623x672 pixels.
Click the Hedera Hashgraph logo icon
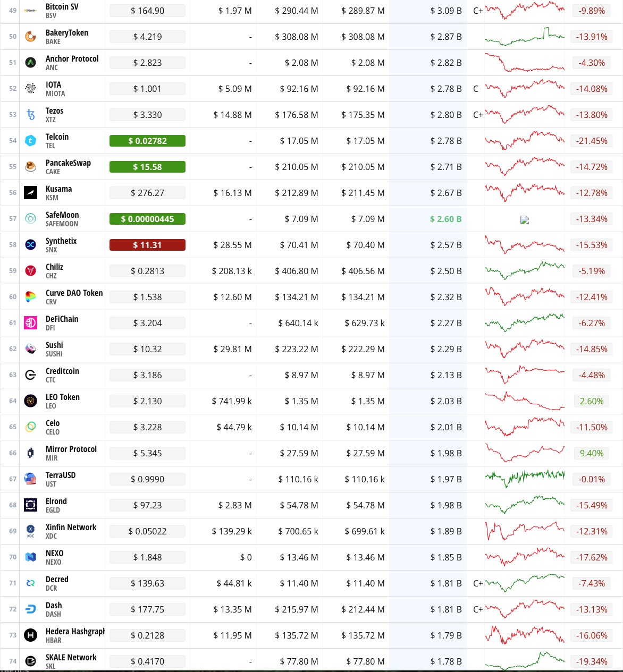[31, 635]
